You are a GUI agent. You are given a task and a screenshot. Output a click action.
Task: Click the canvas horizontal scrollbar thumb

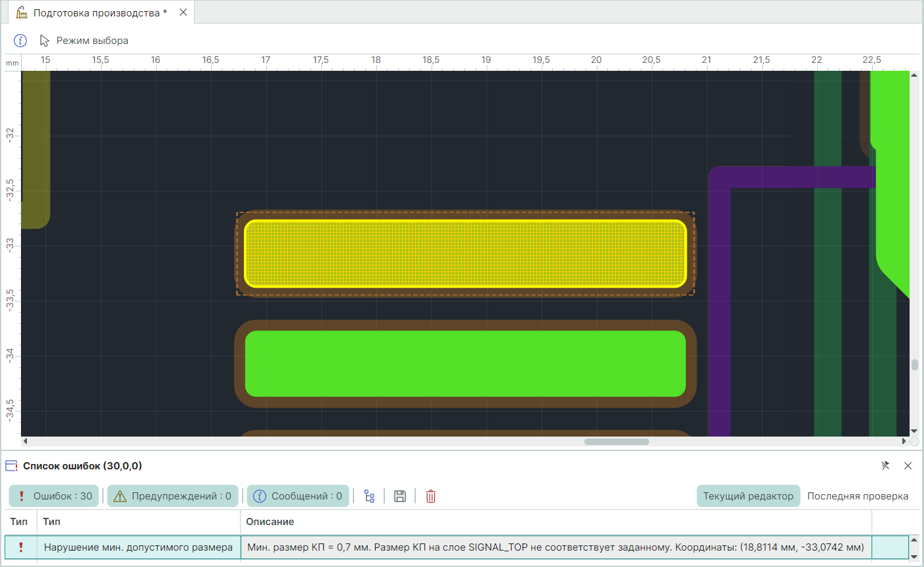click(616, 442)
